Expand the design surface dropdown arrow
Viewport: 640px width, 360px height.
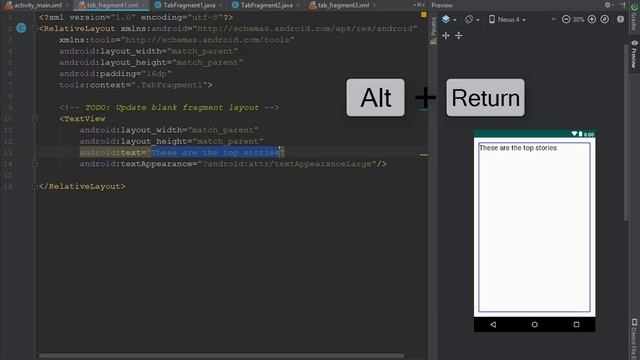pos(455,20)
